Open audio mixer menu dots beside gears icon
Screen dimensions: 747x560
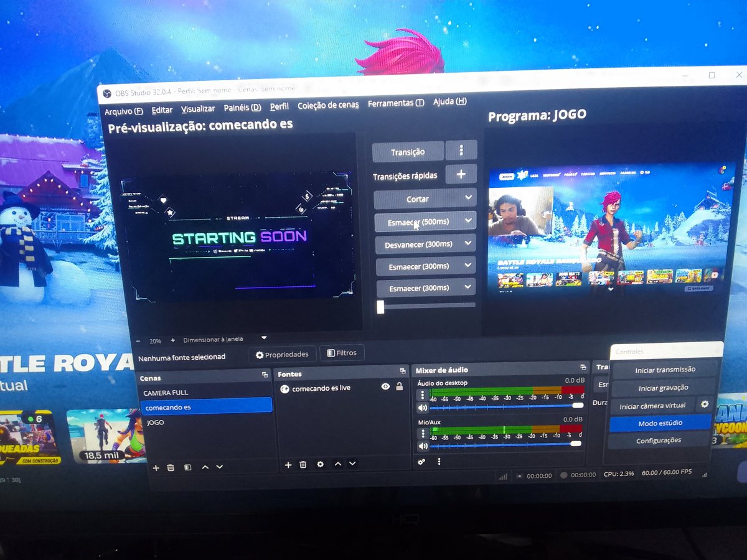point(439,462)
